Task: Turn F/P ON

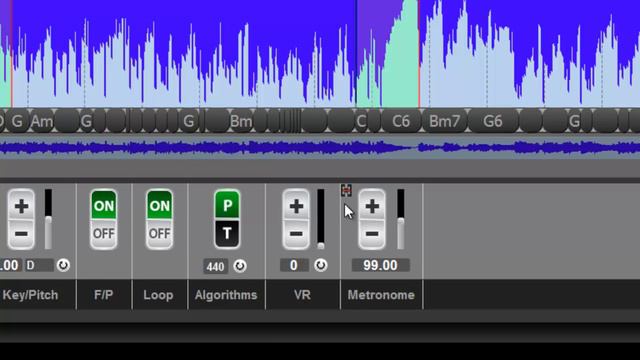Action: [104, 205]
